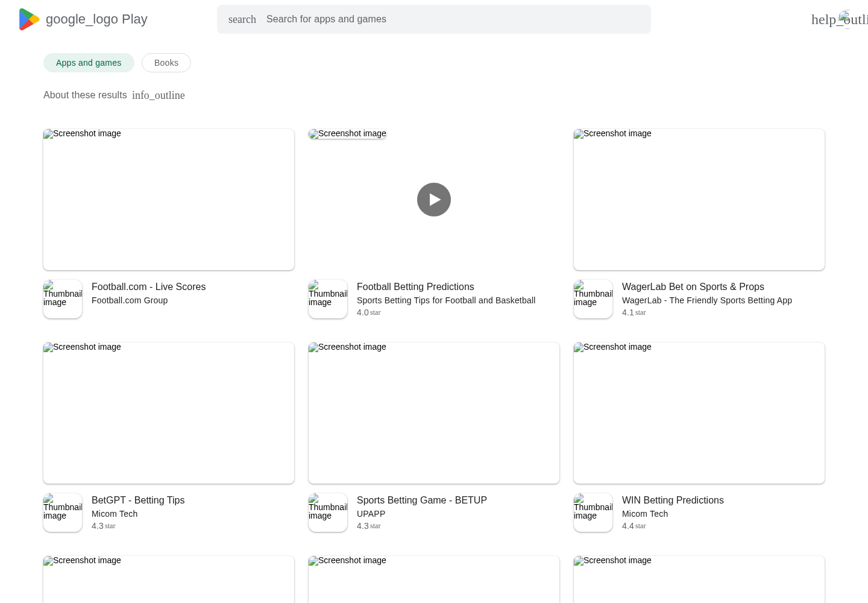This screenshot has height=603, width=868.
Task: Open WagerLab Bet on Sports & Props title
Action: [x=693, y=287]
